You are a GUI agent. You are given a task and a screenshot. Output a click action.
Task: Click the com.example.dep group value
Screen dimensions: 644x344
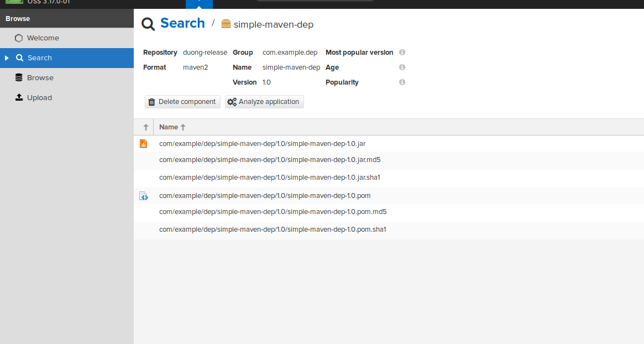pos(290,52)
